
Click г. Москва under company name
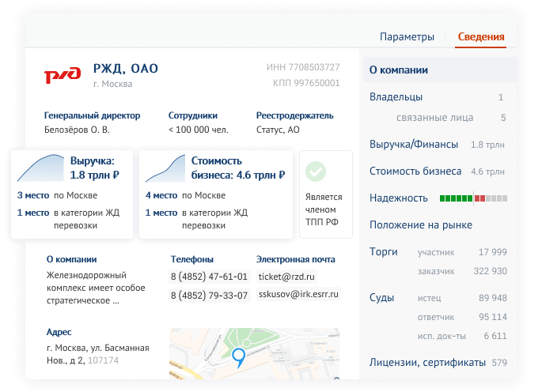[x=112, y=84]
